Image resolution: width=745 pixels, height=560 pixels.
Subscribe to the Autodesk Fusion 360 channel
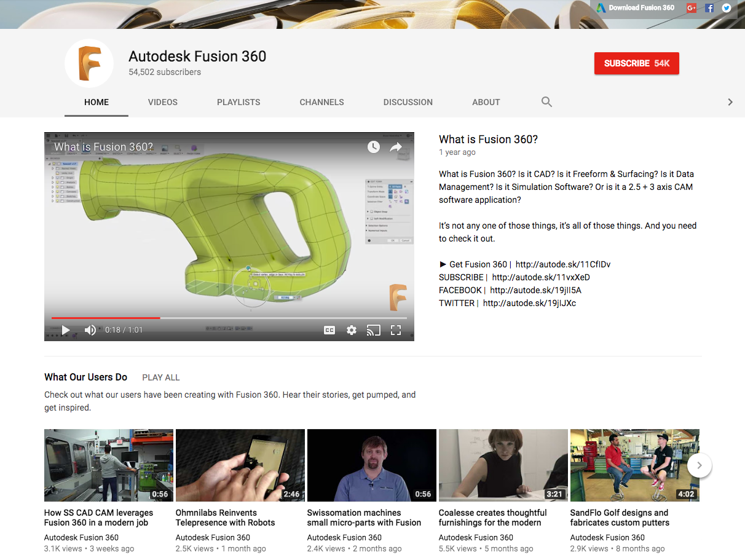click(637, 63)
